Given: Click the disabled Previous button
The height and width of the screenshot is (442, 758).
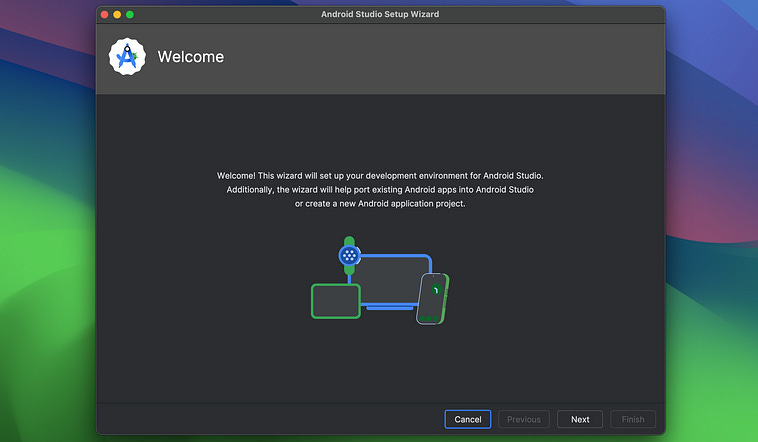Looking at the screenshot, I should [x=524, y=419].
